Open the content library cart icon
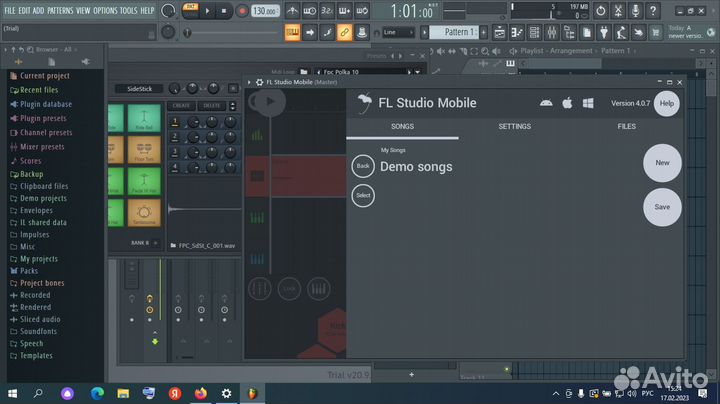 click(656, 33)
